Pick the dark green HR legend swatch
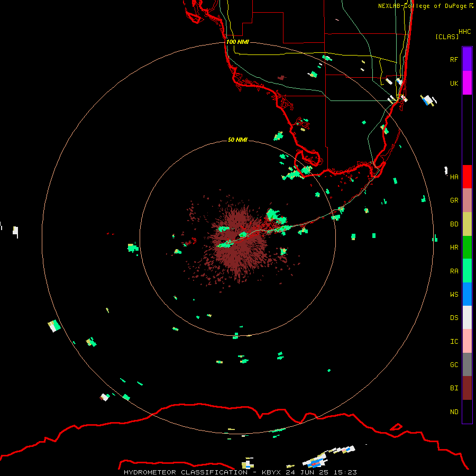 [x=467, y=248]
